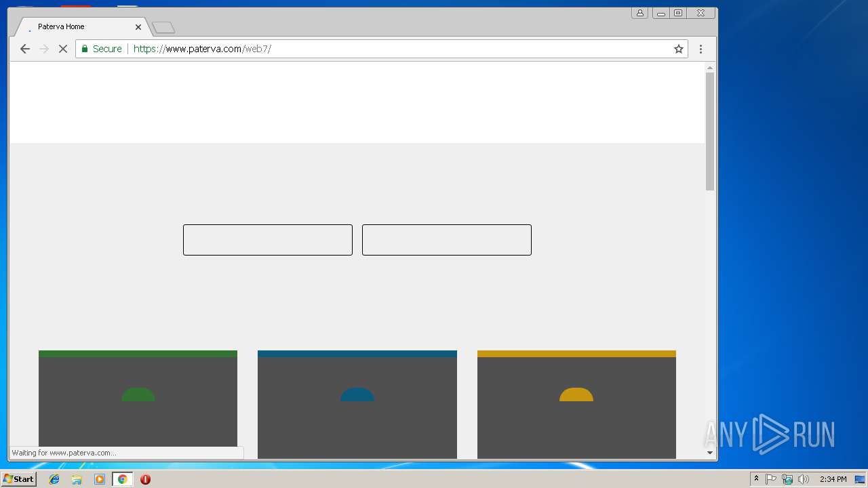The height and width of the screenshot is (488, 868).
Task: Open the Chrome user profile button
Action: point(639,13)
